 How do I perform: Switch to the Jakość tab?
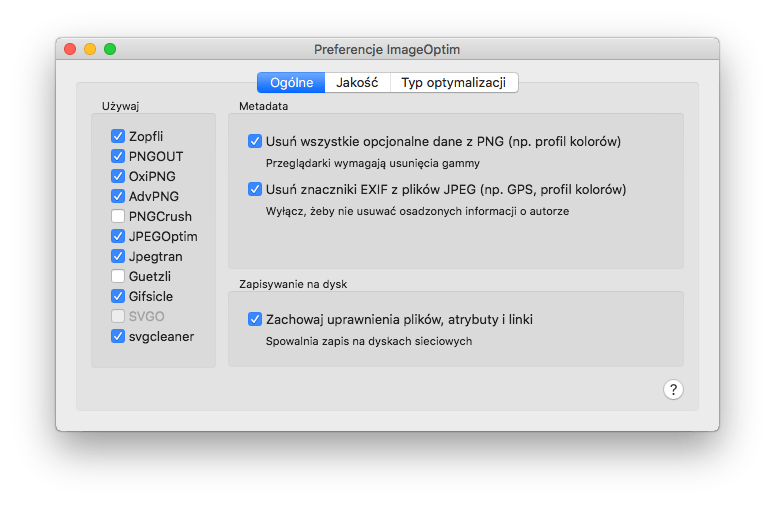357,82
